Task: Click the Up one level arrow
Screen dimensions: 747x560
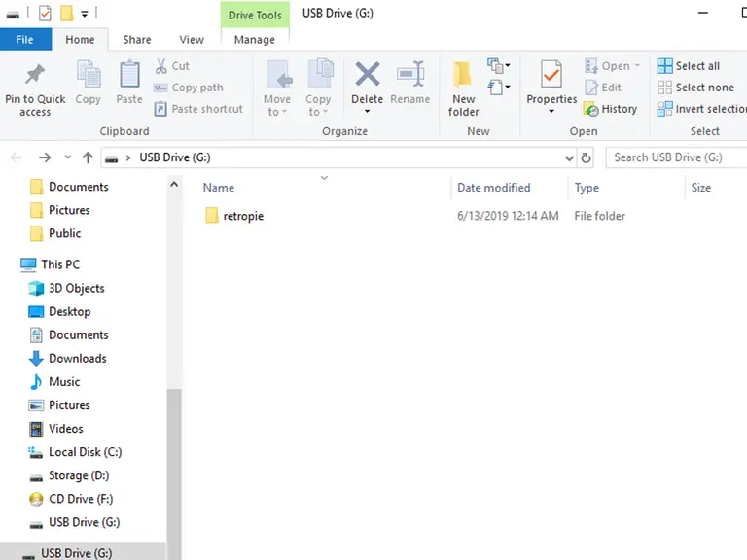Action: [89, 157]
